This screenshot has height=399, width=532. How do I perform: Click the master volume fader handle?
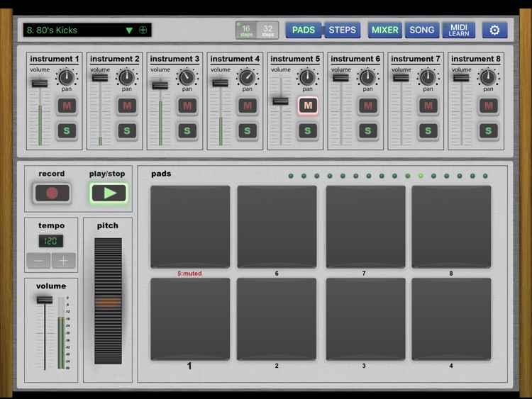point(45,300)
